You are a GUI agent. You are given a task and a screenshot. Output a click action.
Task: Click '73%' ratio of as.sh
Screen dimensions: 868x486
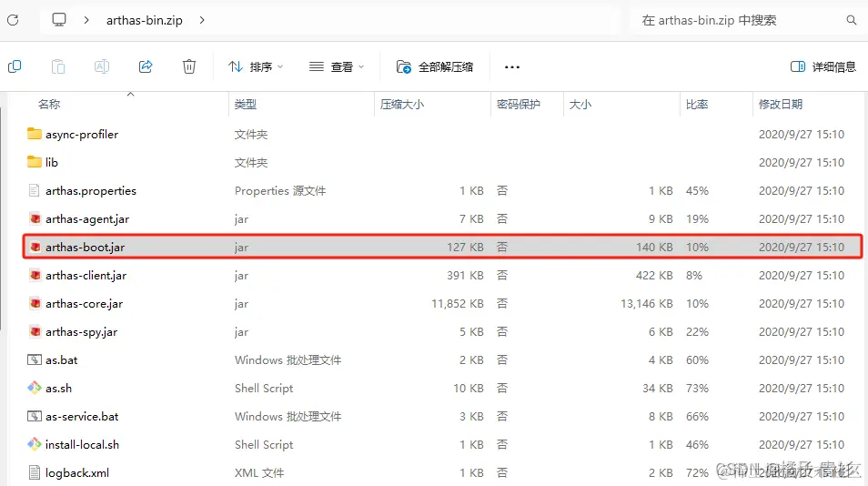click(697, 388)
